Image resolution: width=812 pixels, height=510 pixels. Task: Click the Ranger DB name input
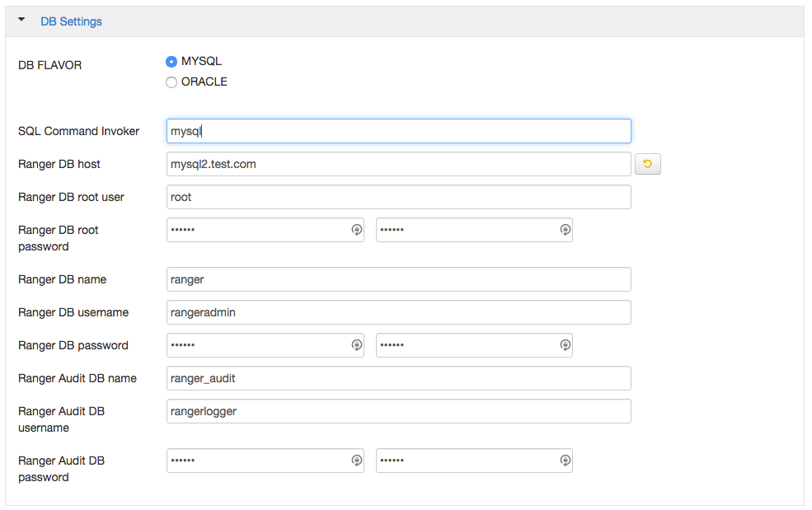point(398,279)
